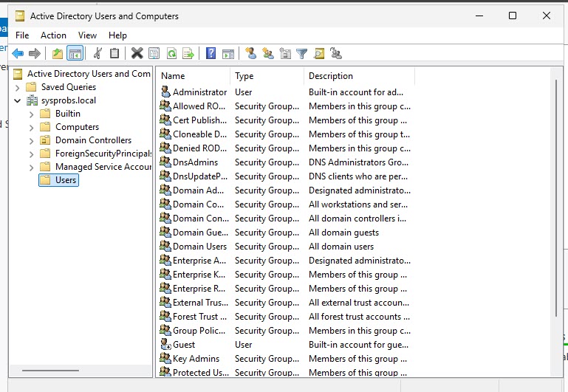Image resolution: width=568 pixels, height=392 pixels.
Task: Expand the Managed Service Accounts container
Action: [x=32, y=168]
